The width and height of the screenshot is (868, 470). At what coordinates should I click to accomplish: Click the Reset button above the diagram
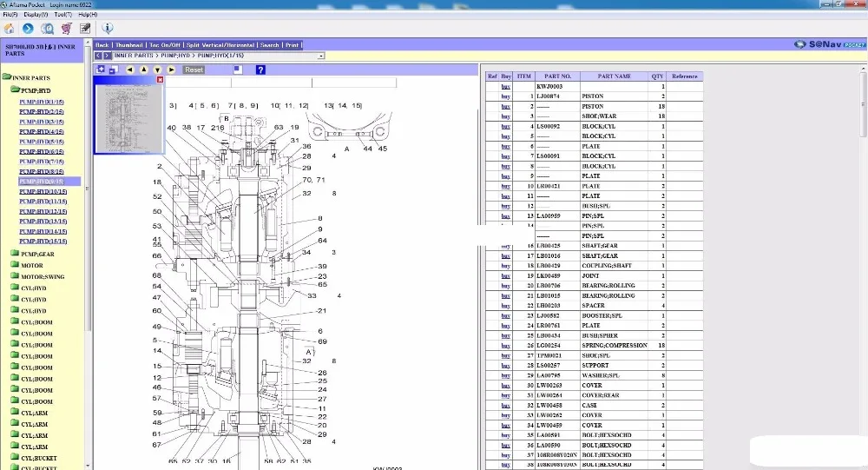[194, 70]
